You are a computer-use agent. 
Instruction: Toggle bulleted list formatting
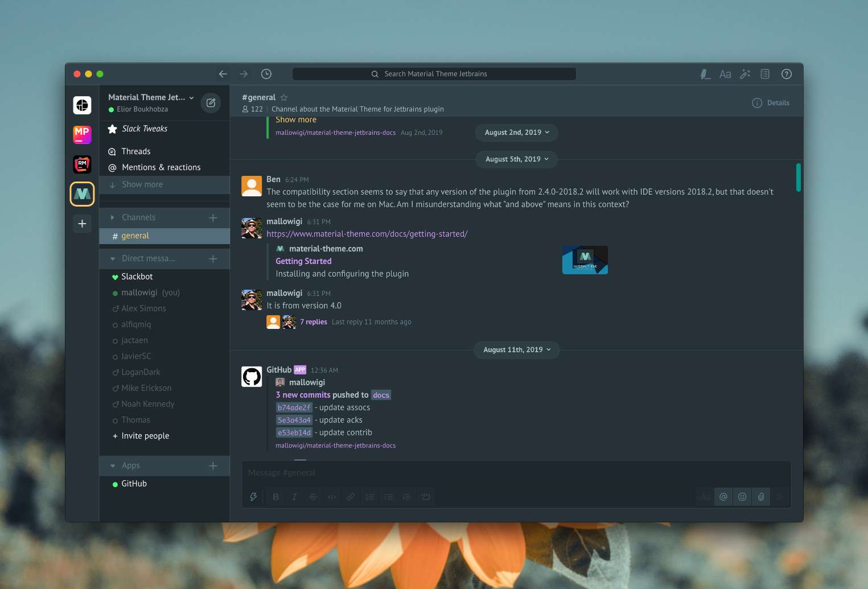click(x=388, y=497)
